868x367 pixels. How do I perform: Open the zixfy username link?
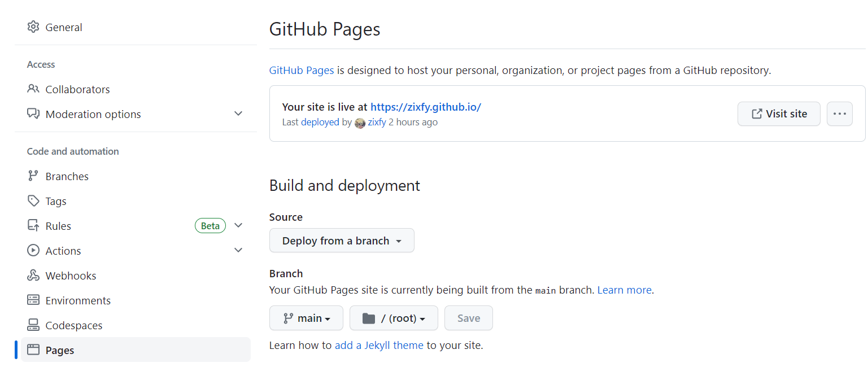tap(377, 122)
